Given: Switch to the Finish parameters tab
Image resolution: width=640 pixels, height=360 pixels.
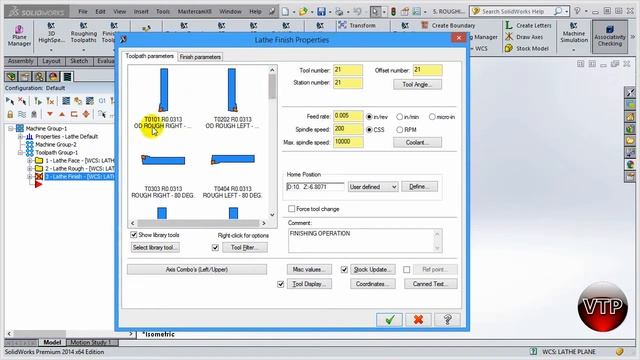Looking at the screenshot, I should (200, 57).
